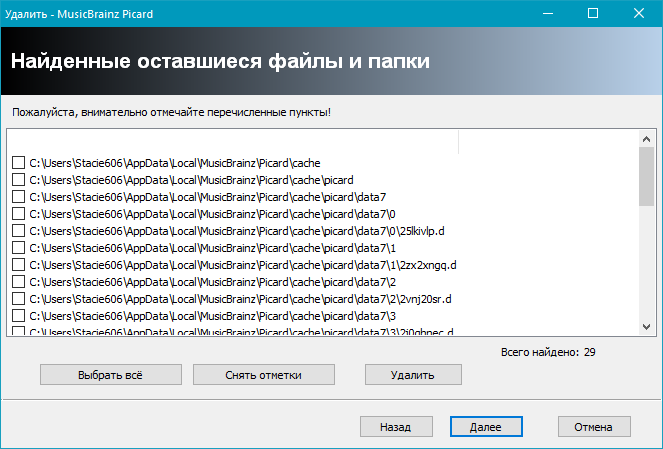Viewport: 663px width, 449px height.
Task: Proceed by clicking "Далее"
Action: coord(484,427)
